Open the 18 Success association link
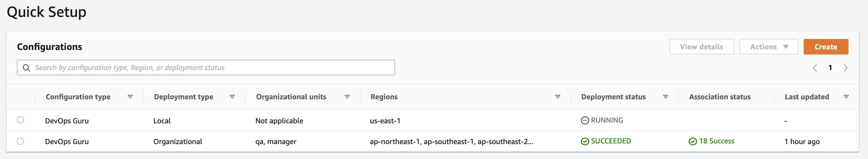 716,141
